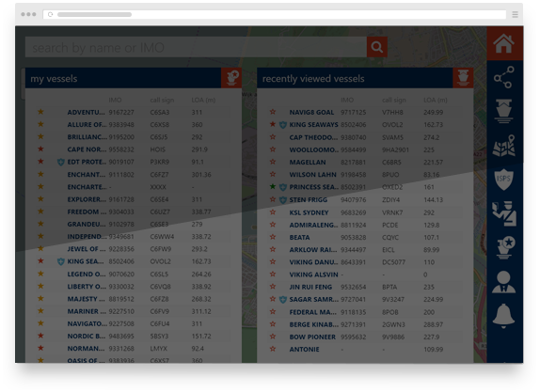Open the map with pin icon
This screenshot has height=392, width=540.
pos(504,146)
